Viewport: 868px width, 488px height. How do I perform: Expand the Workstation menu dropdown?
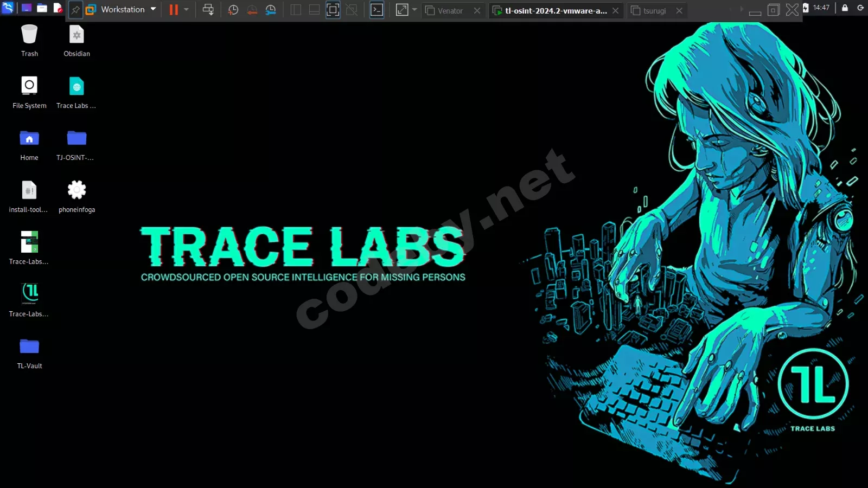pos(154,9)
